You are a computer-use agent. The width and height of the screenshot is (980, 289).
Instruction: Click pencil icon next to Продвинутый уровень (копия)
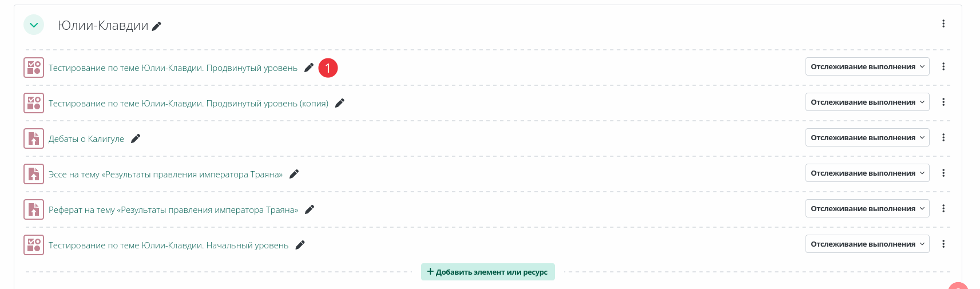[340, 103]
